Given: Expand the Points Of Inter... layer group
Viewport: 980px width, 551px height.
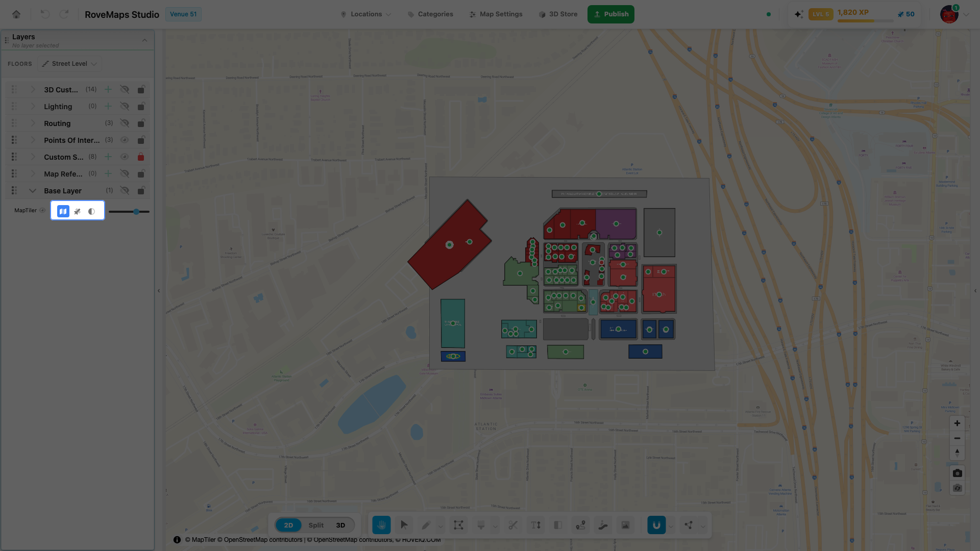Looking at the screenshot, I should (x=33, y=140).
